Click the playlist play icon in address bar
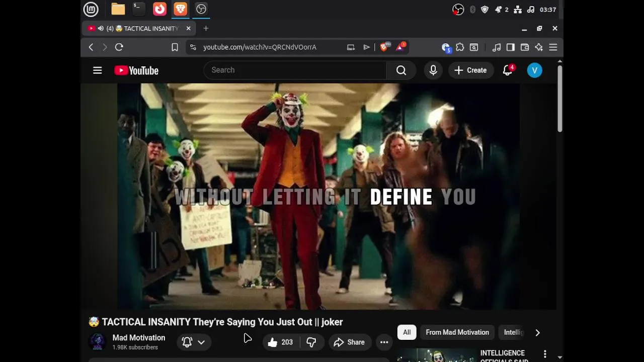Screen dimensions: 644x362 coord(366,47)
